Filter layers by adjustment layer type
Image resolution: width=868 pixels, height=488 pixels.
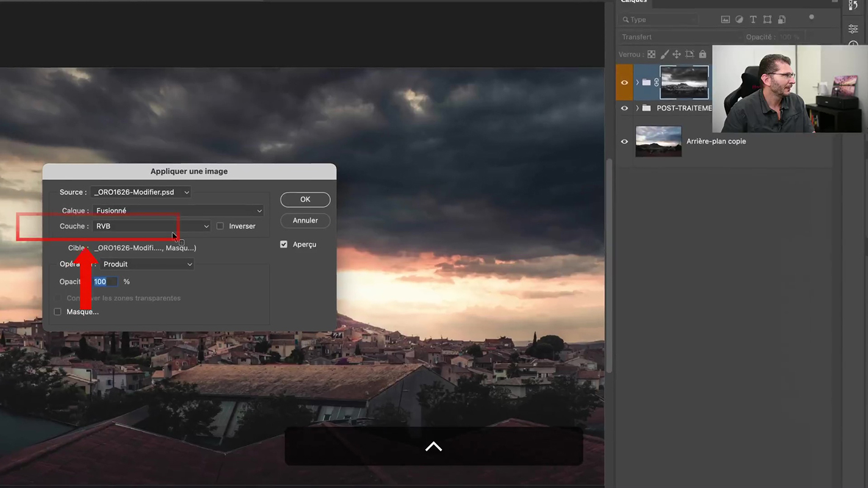(x=739, y=20)
